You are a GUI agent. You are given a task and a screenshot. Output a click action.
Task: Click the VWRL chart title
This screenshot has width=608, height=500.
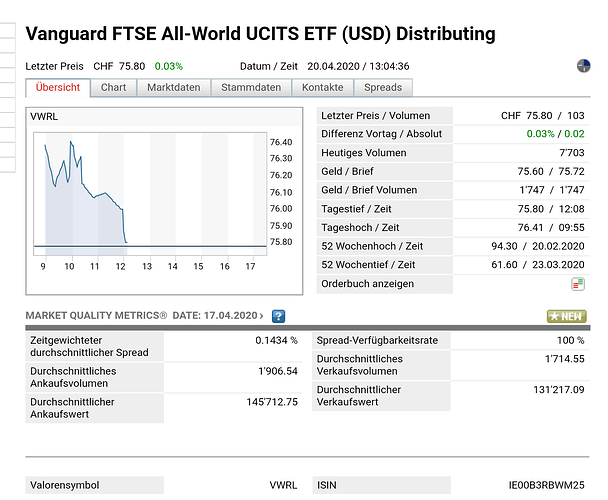(x=44, y=117)
